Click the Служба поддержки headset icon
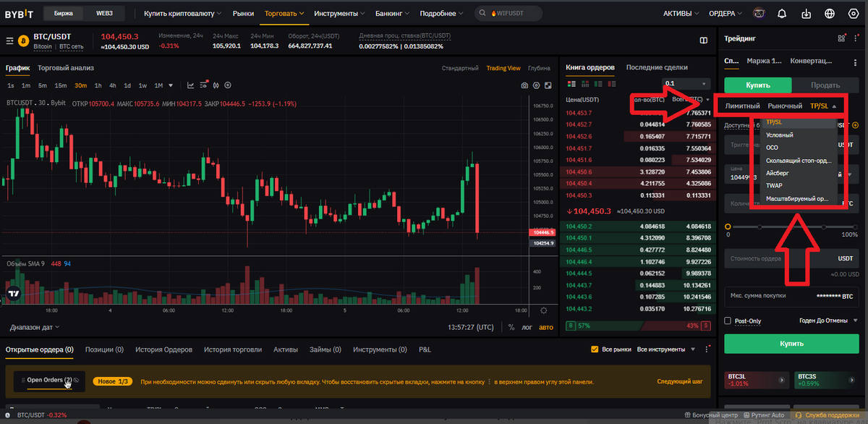 click(799, 415)
